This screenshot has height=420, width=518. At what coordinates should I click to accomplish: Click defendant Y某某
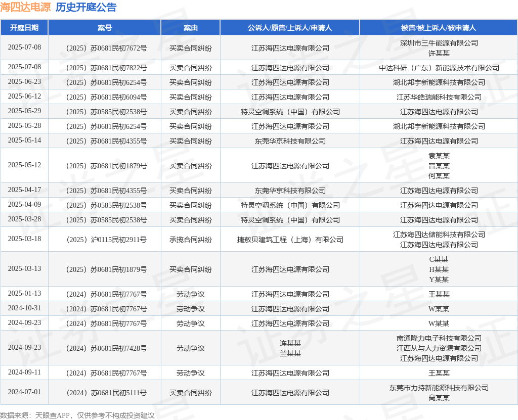(x=439, y=279)
